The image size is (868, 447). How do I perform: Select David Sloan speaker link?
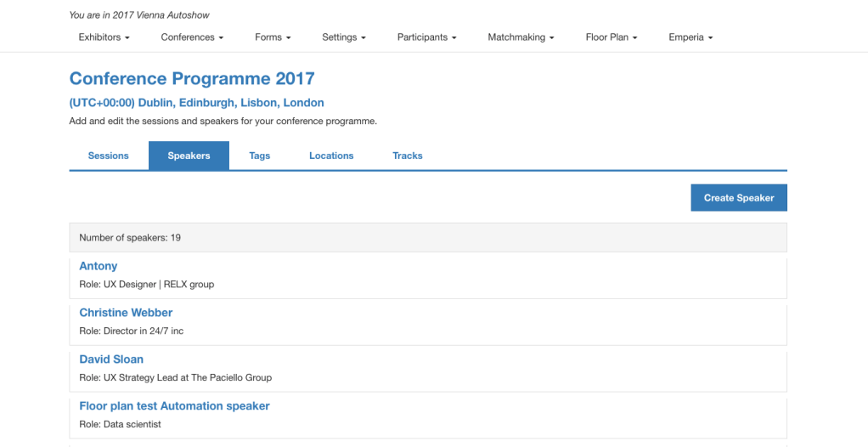[x=111, y=359]
